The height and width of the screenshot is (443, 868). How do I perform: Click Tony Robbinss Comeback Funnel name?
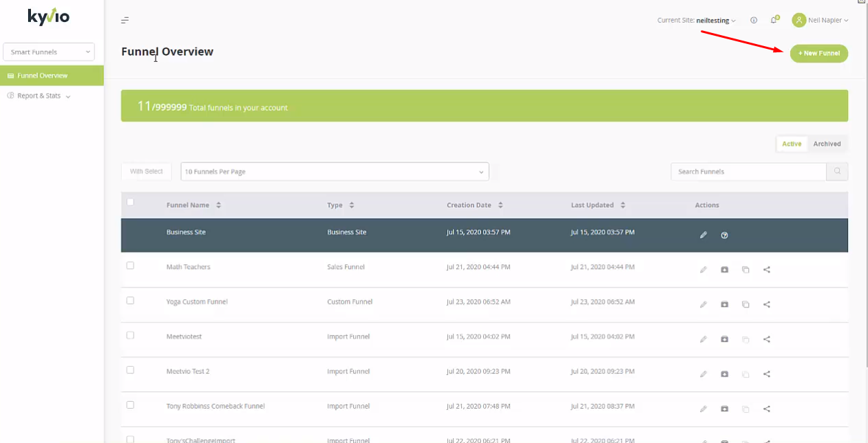(215, 407)
